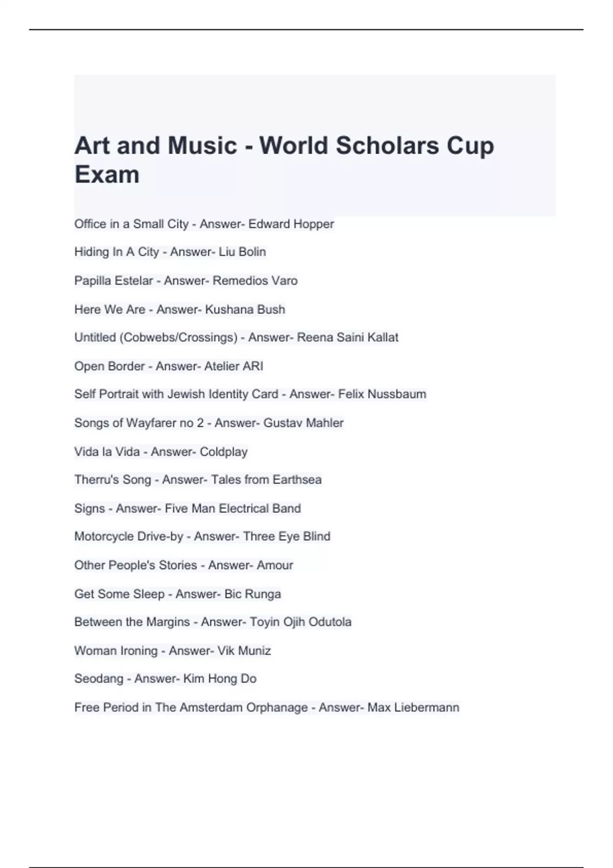Viewport: 613px width, 868px height.
Task: Select the 'Hiding In A City' line
Action: (x=170, y=252)
